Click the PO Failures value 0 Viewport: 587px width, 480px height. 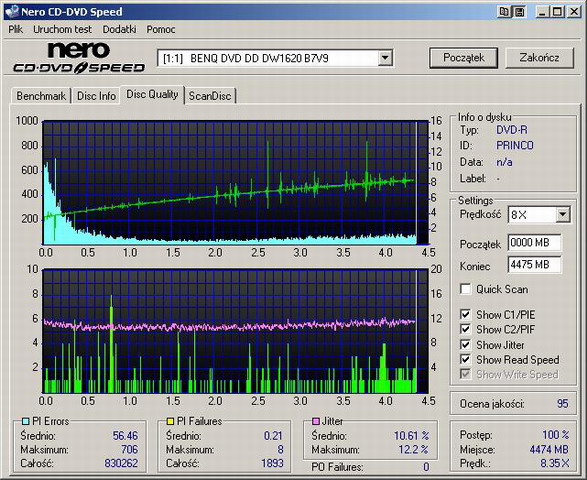pos(426,467)
